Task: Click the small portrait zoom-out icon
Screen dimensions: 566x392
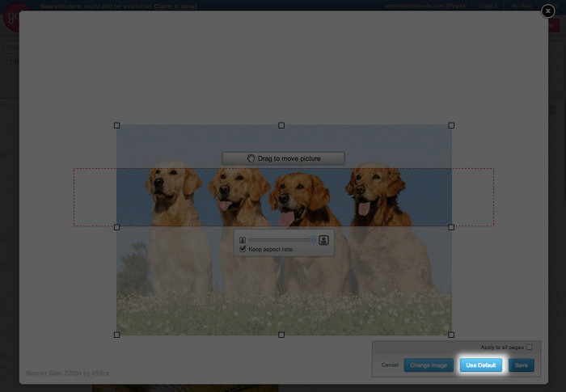Action: click(243, 240)
